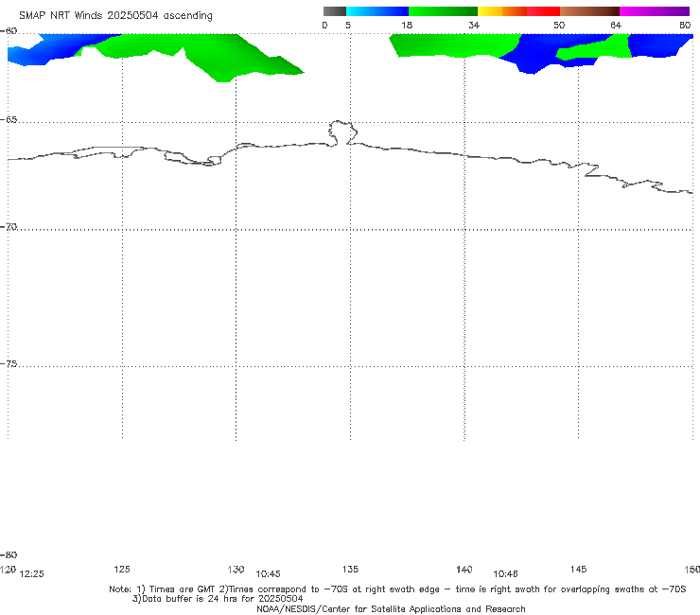
Task: Click the color bar scale label '50'
Action: click(x=559, y=26)
